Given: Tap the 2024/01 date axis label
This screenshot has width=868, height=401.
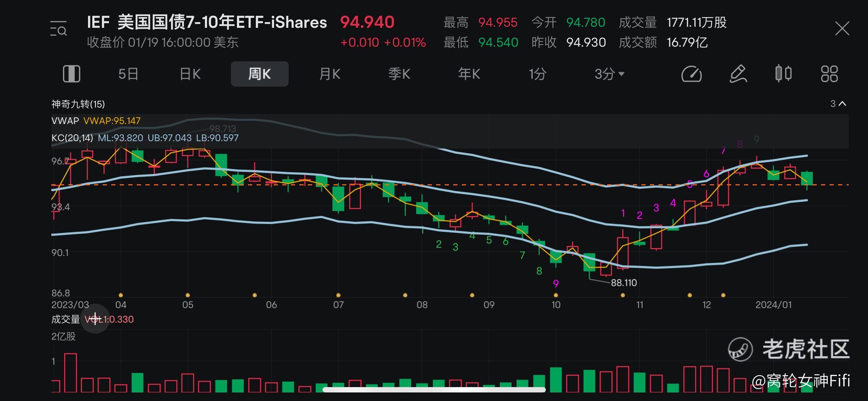Looking at the screenshot, I should (x=774, y=305).
